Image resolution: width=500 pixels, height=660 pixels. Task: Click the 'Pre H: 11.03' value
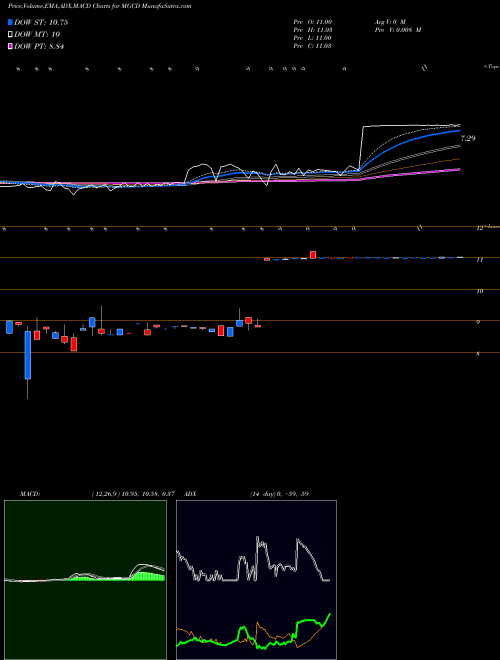point(313,30)
